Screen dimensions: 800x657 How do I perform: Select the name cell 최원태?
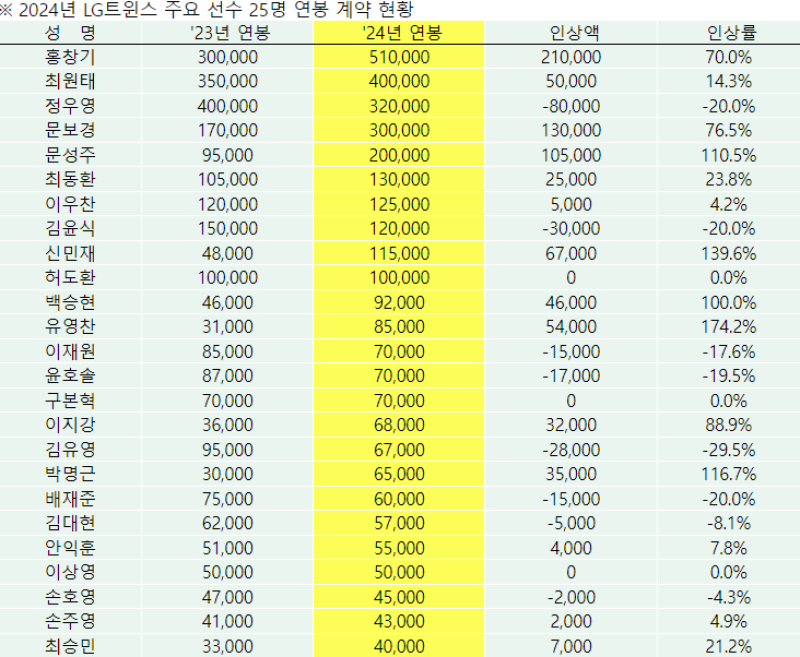pos(70,81)
